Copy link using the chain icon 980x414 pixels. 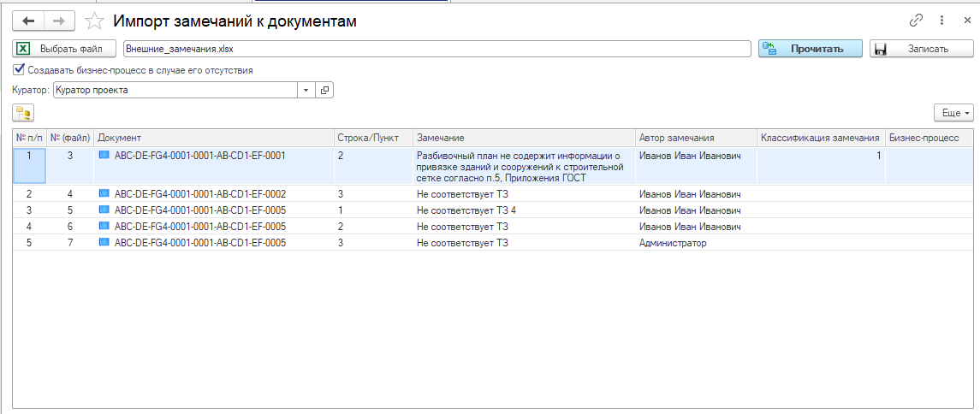916,21
